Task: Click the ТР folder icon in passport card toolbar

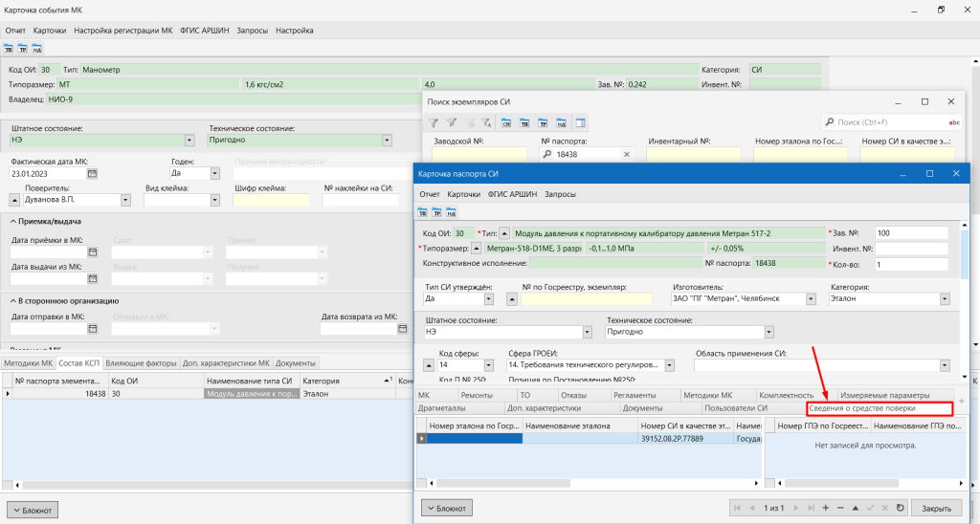Action: click(436, 213)
